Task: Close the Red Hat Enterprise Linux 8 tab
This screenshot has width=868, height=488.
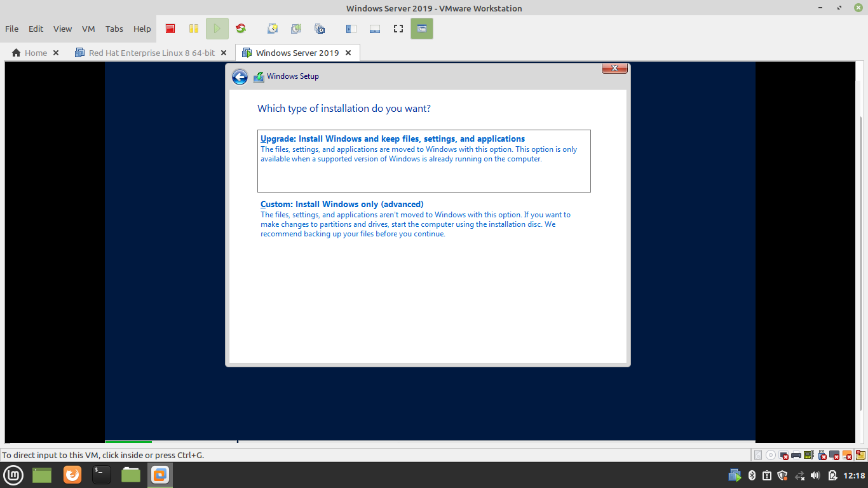Action: pos(224,53)
